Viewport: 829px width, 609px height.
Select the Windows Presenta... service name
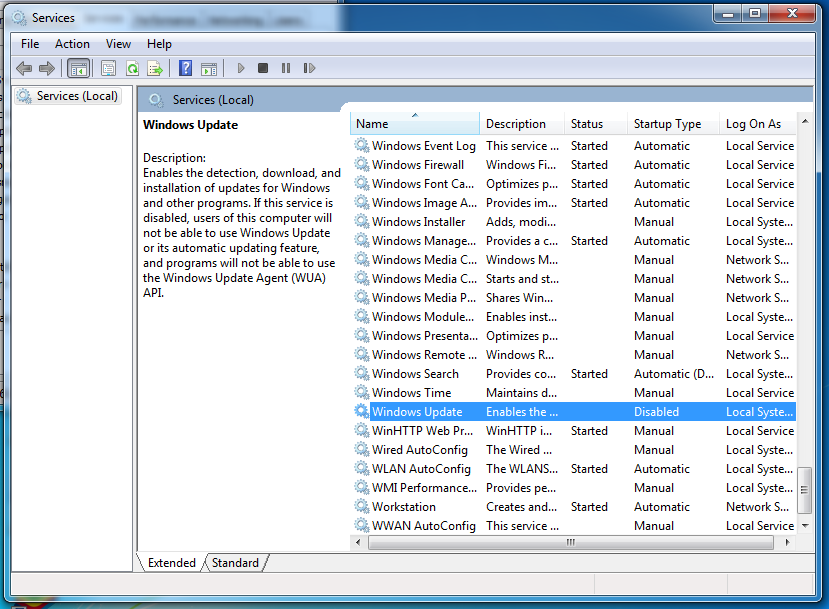tap(425, 336)
